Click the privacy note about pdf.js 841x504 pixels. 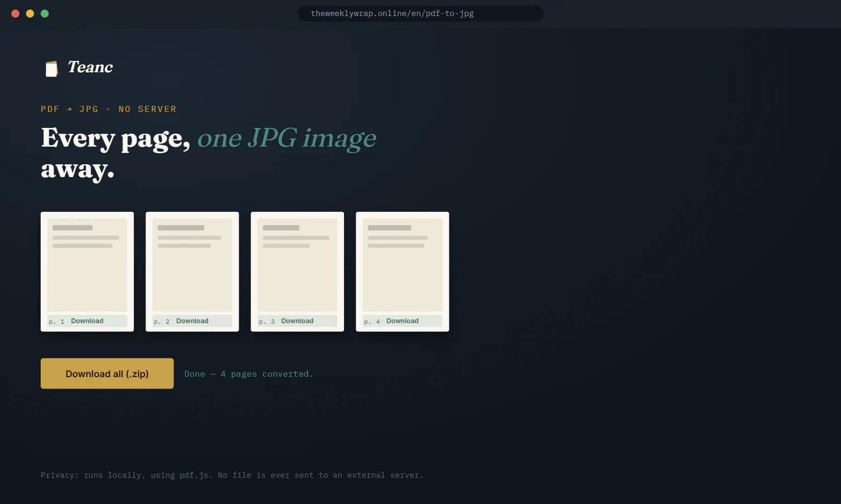click(x=232, y=475)
